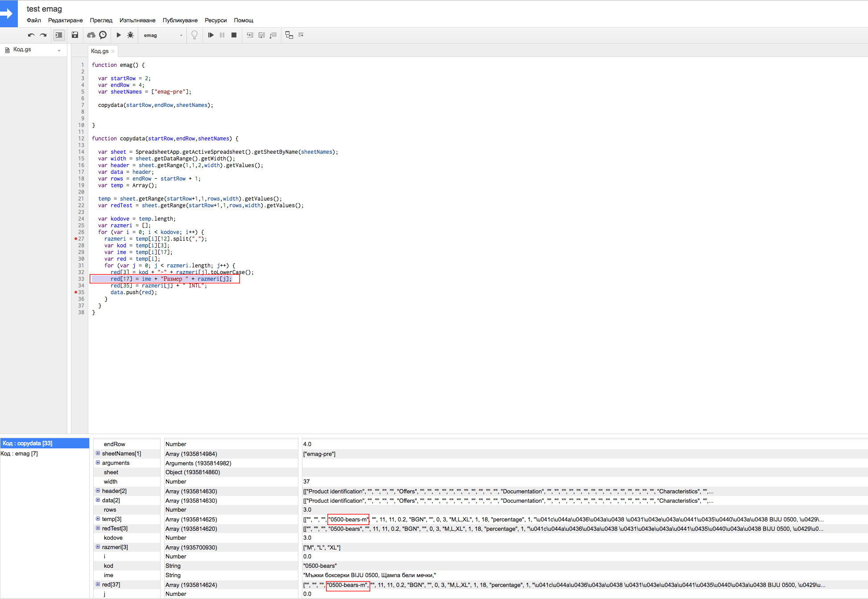Click the redo arrow in toolbar

click(x=43, y=35)
